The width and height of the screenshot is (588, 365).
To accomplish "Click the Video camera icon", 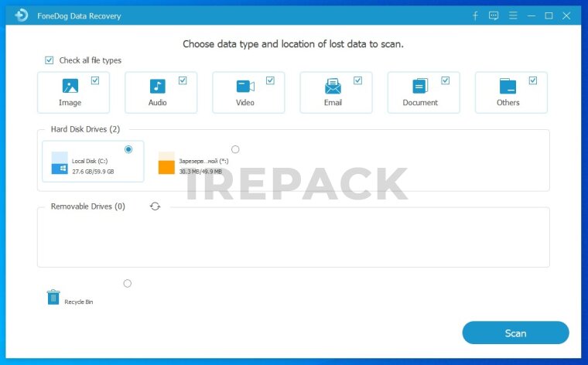I will 245,87.
